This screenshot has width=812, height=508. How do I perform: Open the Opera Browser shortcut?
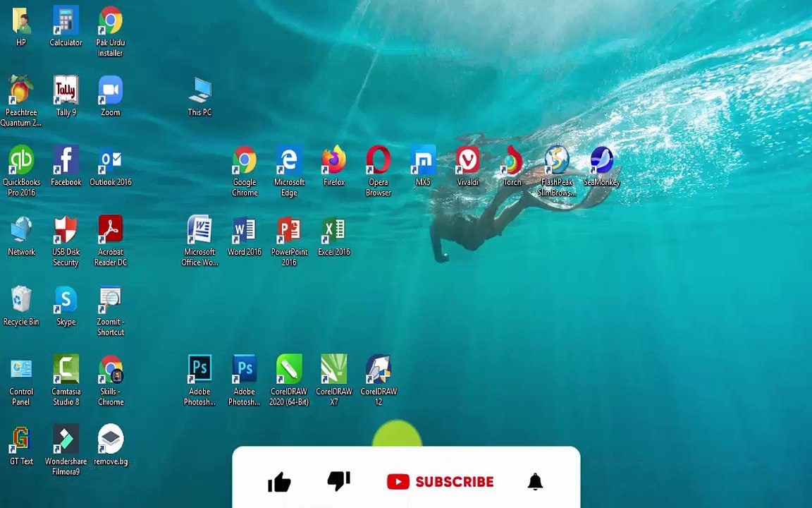pyautogui.click(x=379, y=160)
